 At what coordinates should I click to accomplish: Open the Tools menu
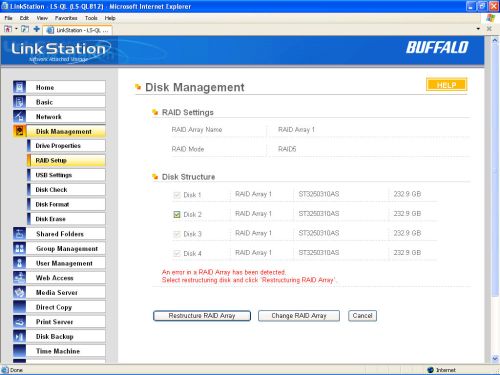click(x=91, y=18)
